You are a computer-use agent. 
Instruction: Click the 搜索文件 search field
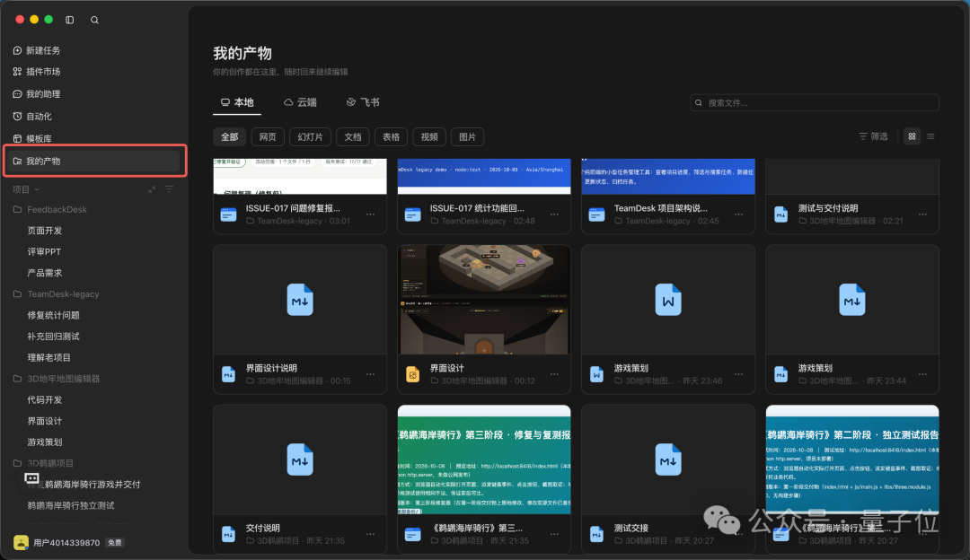(x=815, y=102)
